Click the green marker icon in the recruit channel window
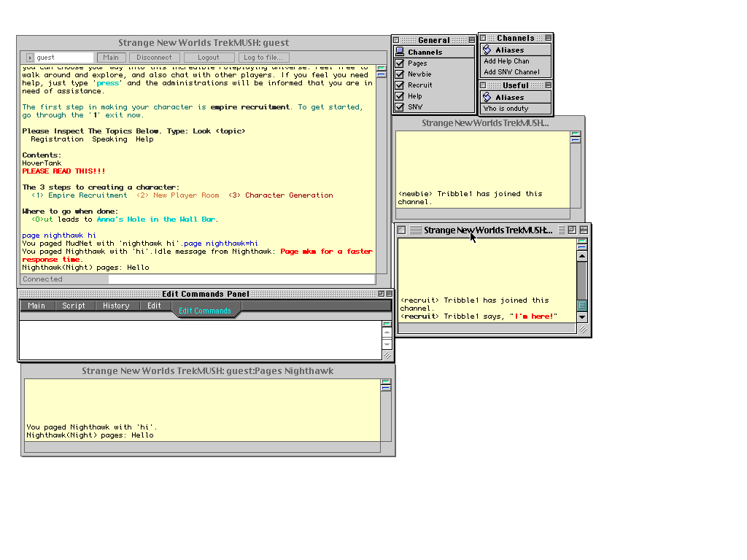747x560 pixels. [x=582, y=241]
